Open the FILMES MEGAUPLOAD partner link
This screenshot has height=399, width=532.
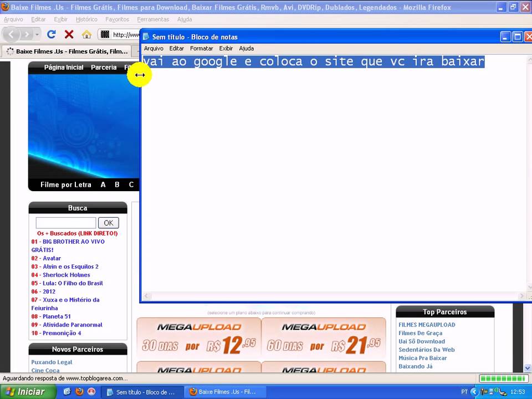[x=427, y=325]
